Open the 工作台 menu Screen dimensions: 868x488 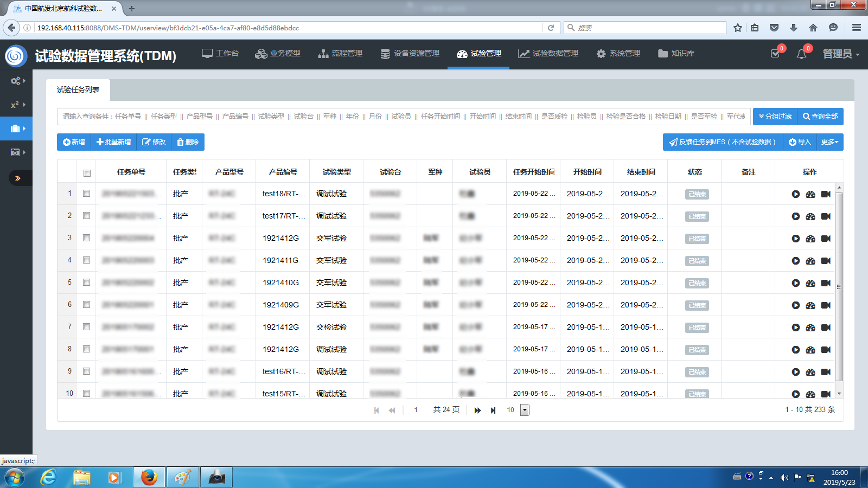(220, 54)
